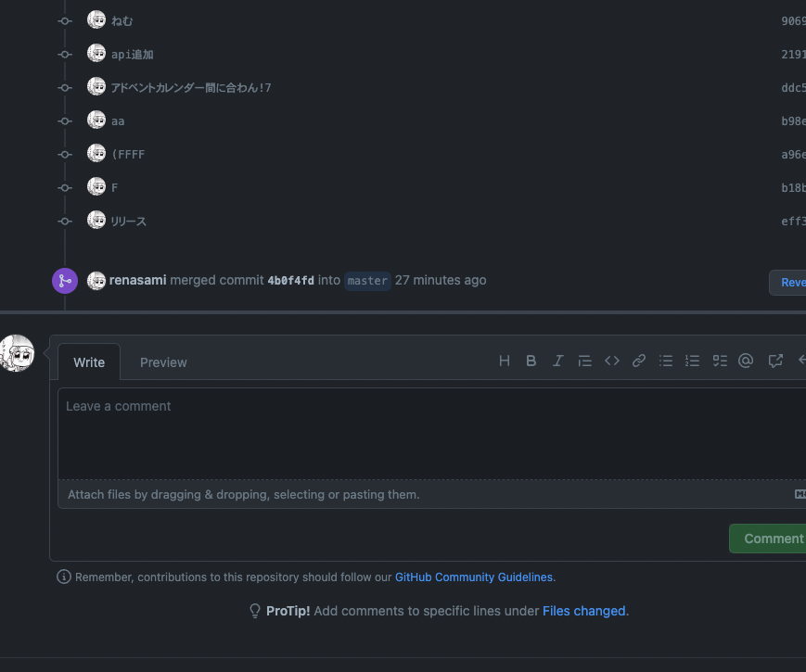Select the Write tab
The height and width of the screenshot is (672, 806).
(x=89, y=362)
